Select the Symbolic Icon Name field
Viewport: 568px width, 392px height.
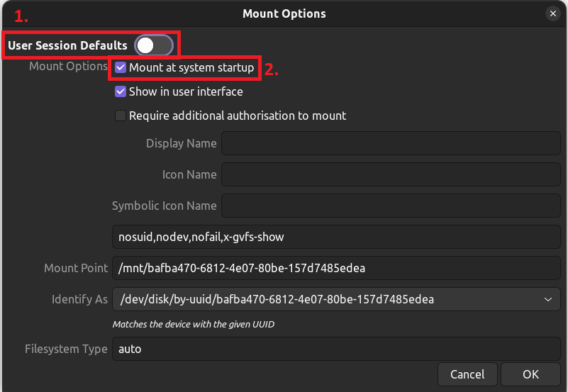[x=391, y=206]
